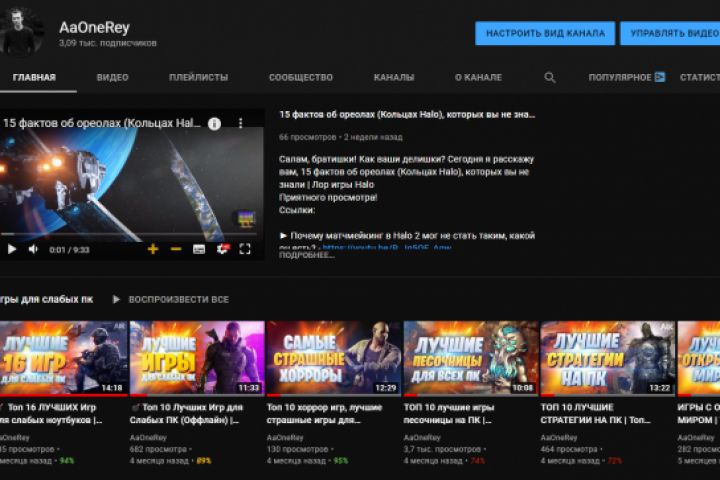This screenshot has height=480, width=720.
Task: Open video title Топ 10 хоррор игр
Action: click(324, 413)
